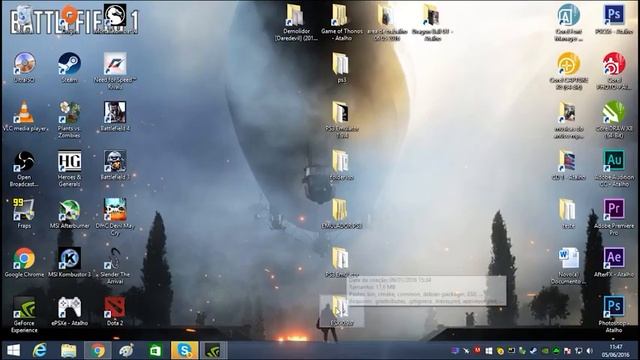640x360 pixels.
Task: Open the ps3 folder
Action: tap(342, 68)
